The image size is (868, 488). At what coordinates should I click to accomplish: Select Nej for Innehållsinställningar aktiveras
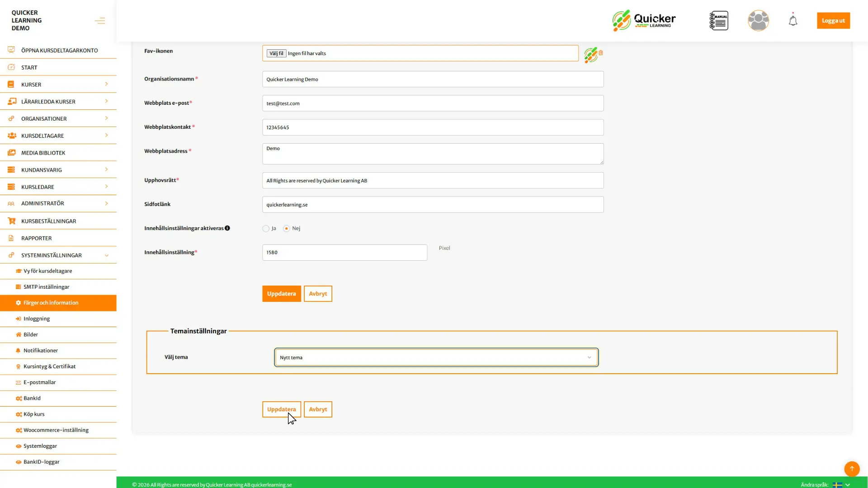[287, 228]
